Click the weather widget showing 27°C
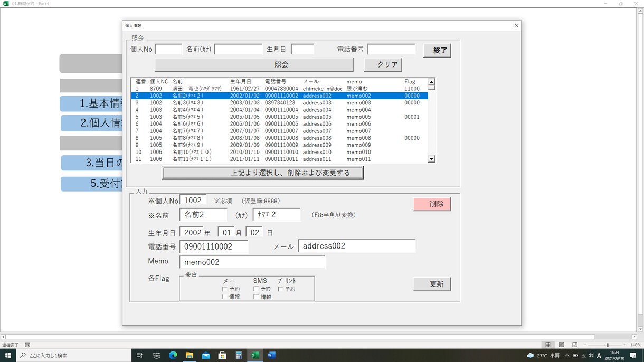644x362 pixels. pos(543,355)
